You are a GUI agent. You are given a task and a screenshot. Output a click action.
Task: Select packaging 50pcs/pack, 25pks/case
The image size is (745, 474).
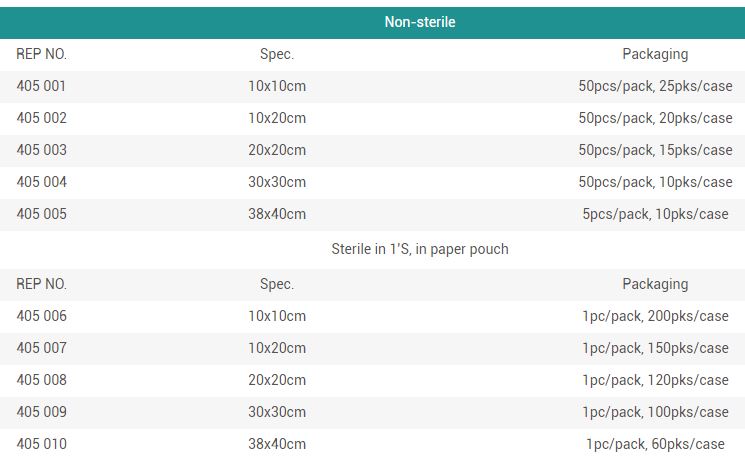point(655,86)
